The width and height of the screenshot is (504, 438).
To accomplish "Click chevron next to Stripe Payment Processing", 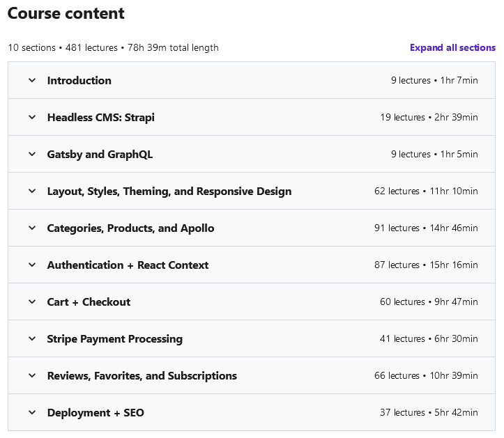I will (x=32, y=339).
